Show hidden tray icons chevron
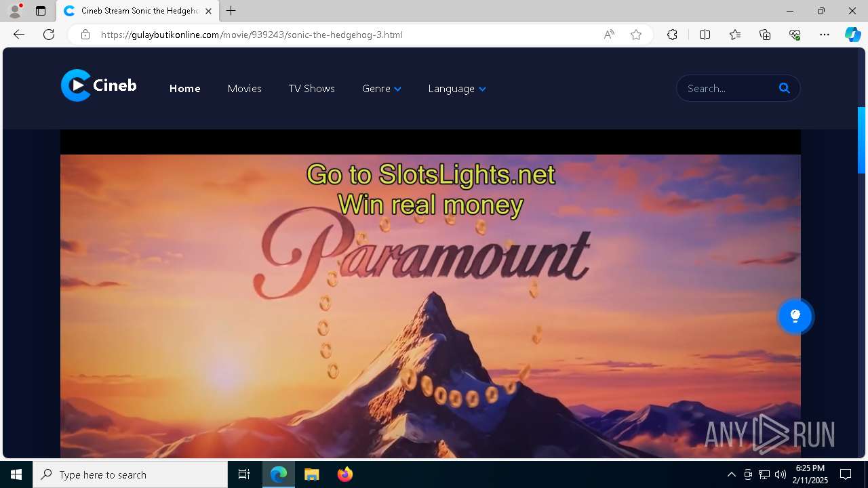The width and height of the screenshot is (868, 488). pos(732,474)
